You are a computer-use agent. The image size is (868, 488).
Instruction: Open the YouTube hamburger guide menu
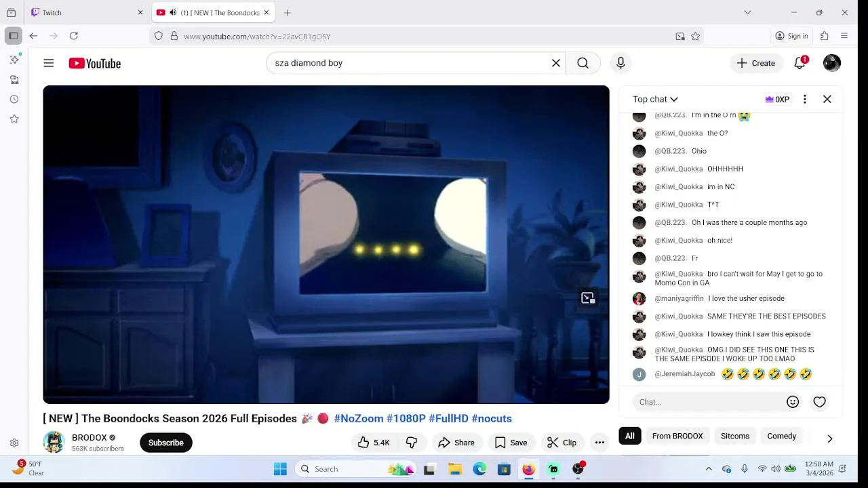click(x=49, y=63)
